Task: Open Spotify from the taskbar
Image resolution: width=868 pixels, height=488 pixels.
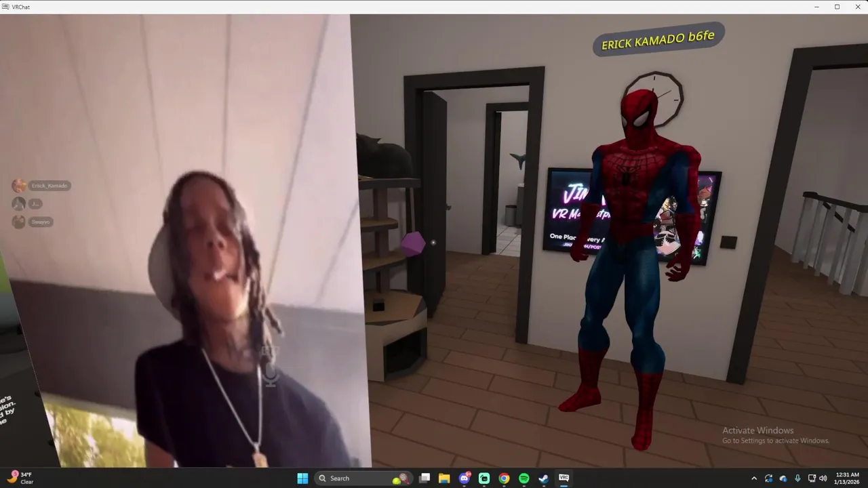Action: tap(524, 478)
